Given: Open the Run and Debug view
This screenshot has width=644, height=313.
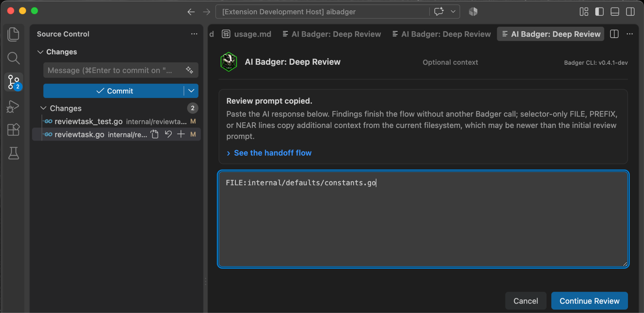Looking at the screenshot, I should coord(13,106).
